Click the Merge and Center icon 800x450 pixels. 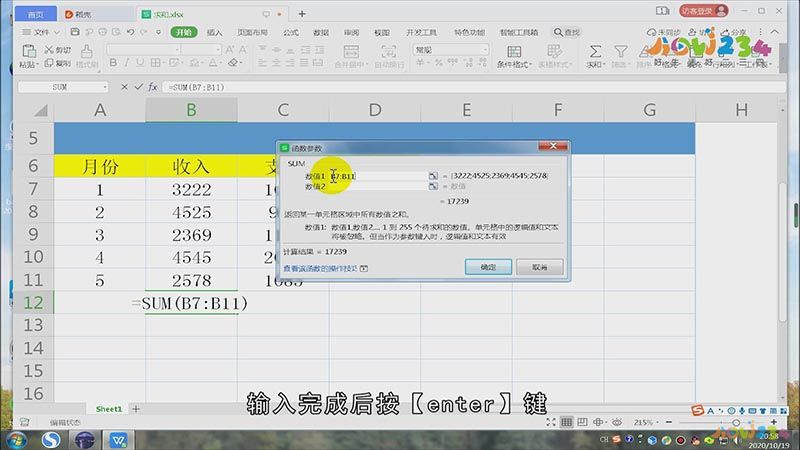pyautogui.click(x=351, y=52)
